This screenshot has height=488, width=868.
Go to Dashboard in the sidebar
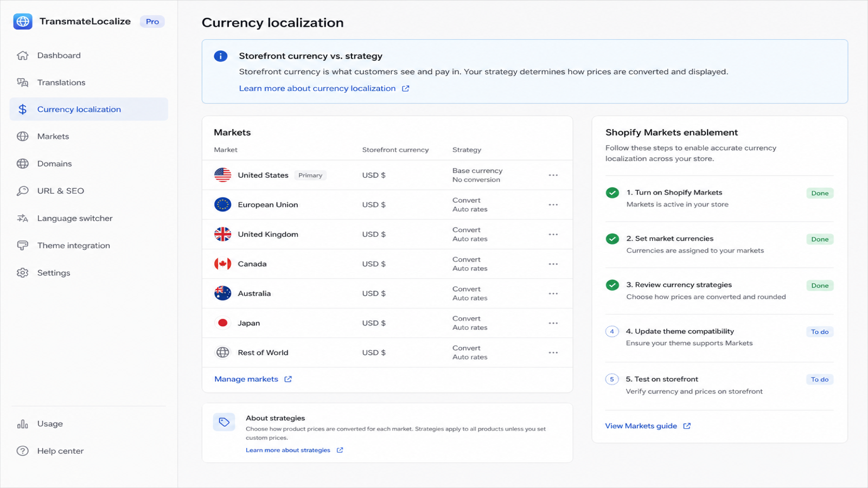(x=89, y=55)
